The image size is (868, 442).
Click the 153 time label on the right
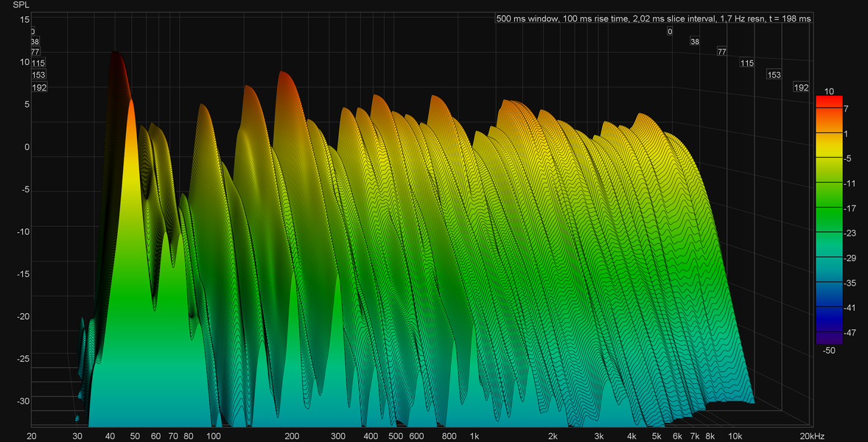774,74
